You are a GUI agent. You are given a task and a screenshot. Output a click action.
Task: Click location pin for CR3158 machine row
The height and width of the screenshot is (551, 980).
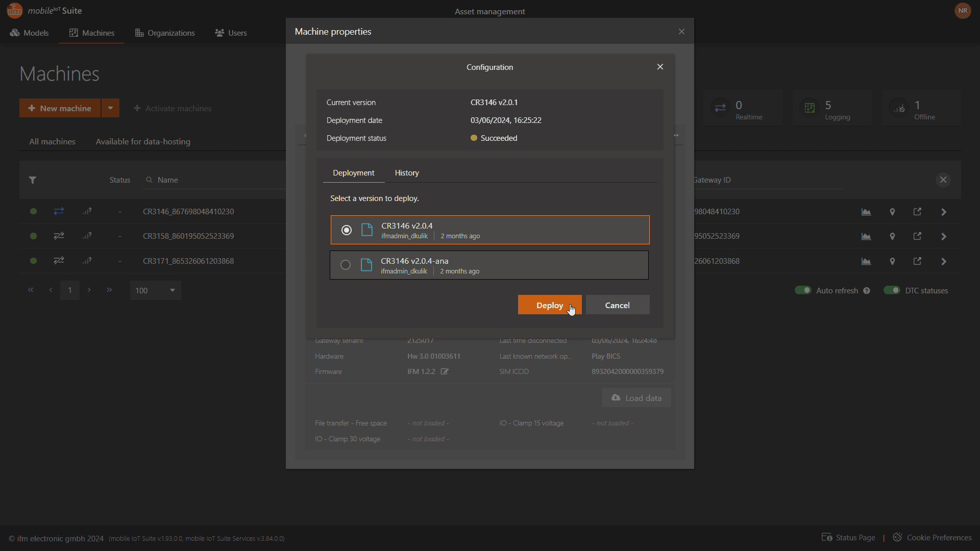[892, 236]
